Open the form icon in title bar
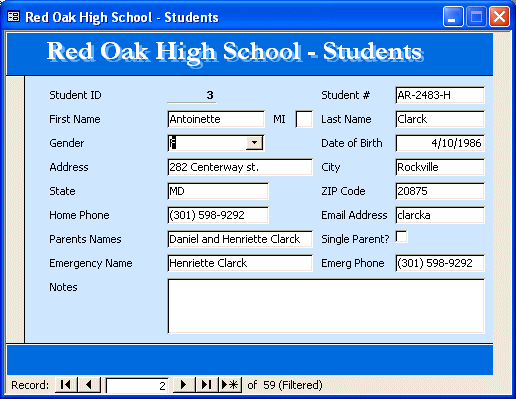The height and width of the screenshot is (399, 516). coord(14,16)
